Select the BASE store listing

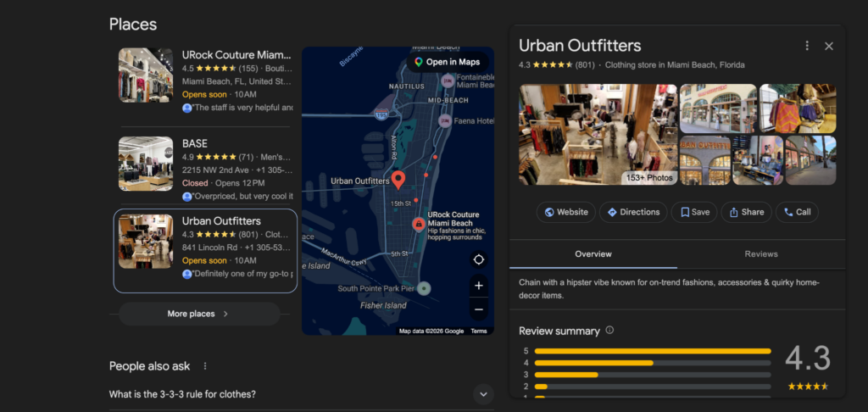205,169
